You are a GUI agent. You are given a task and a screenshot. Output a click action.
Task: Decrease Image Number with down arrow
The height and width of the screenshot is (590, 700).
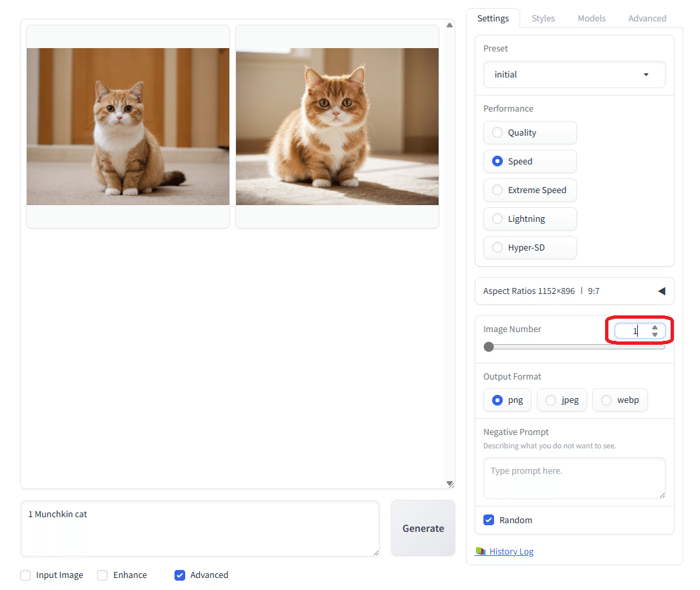655,334
